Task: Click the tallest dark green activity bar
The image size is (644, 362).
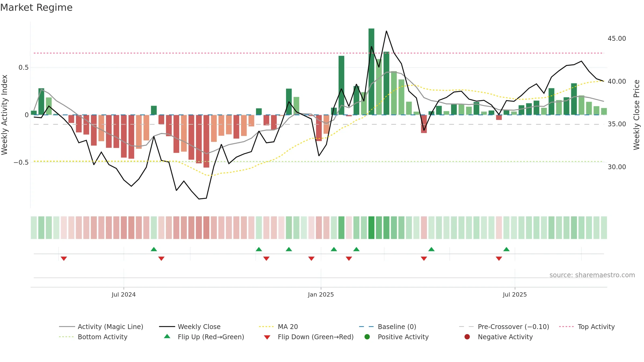Action: (371, 72)
